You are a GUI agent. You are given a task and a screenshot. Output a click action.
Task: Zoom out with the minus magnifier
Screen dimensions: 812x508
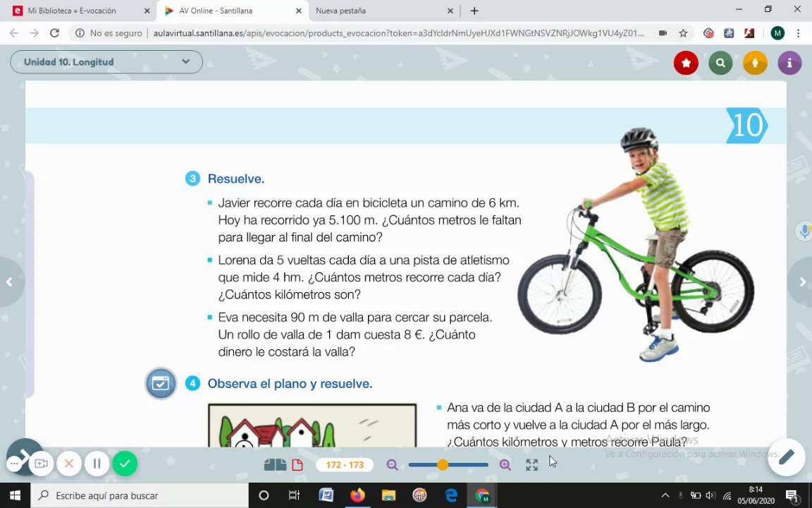392,464
